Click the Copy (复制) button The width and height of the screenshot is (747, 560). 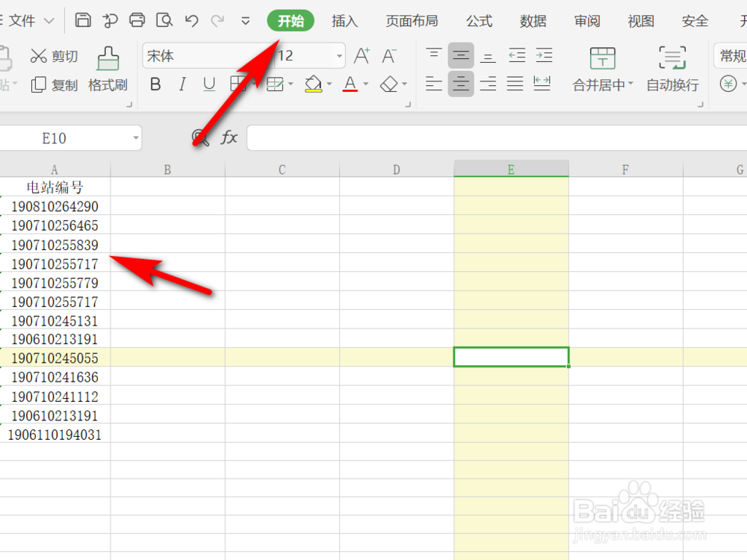[x=53, y=85]
